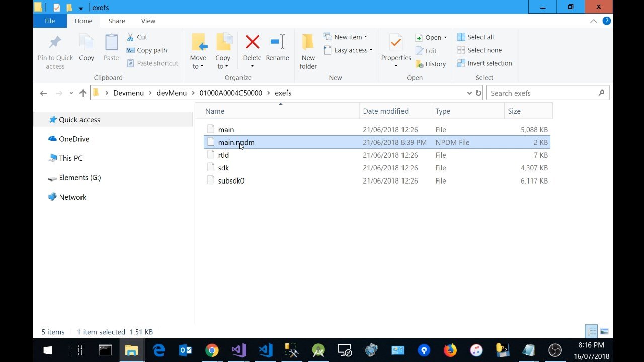Open the Easy access dropdown

(348, 50)
